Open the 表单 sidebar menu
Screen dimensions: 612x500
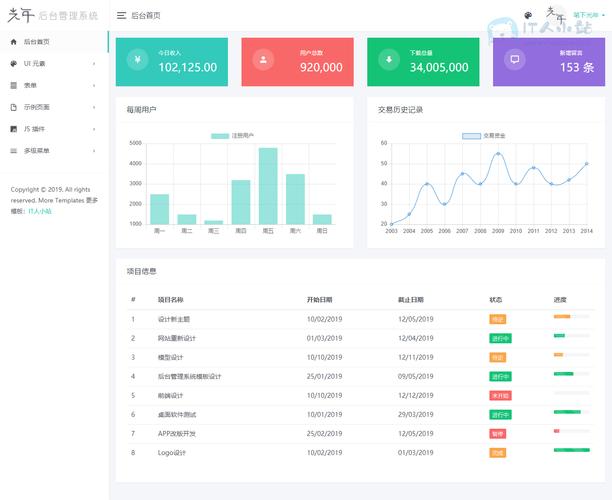pyautogui.click(x=54, y=85)
